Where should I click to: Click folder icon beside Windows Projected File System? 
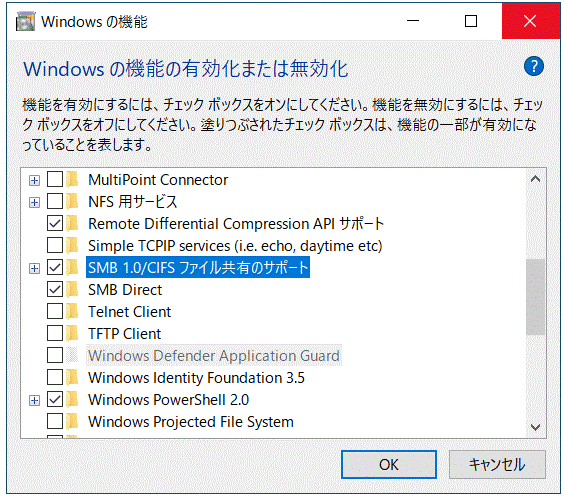(73, 422)
